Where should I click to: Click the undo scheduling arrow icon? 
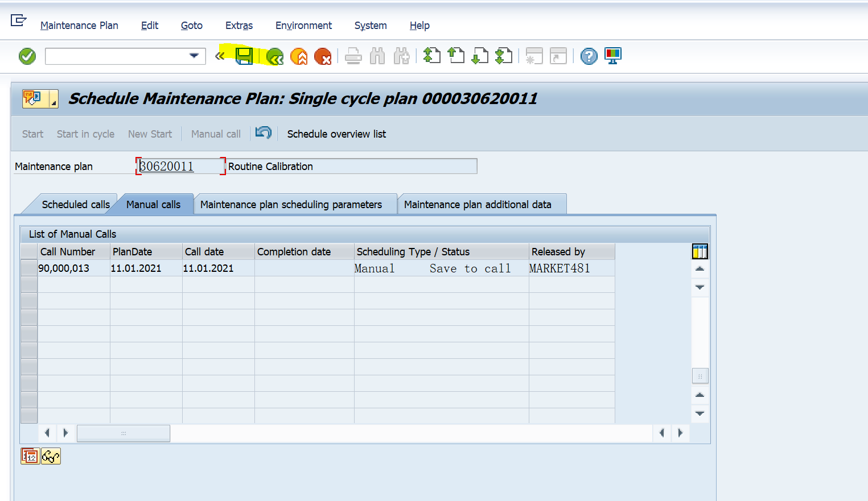264,133
